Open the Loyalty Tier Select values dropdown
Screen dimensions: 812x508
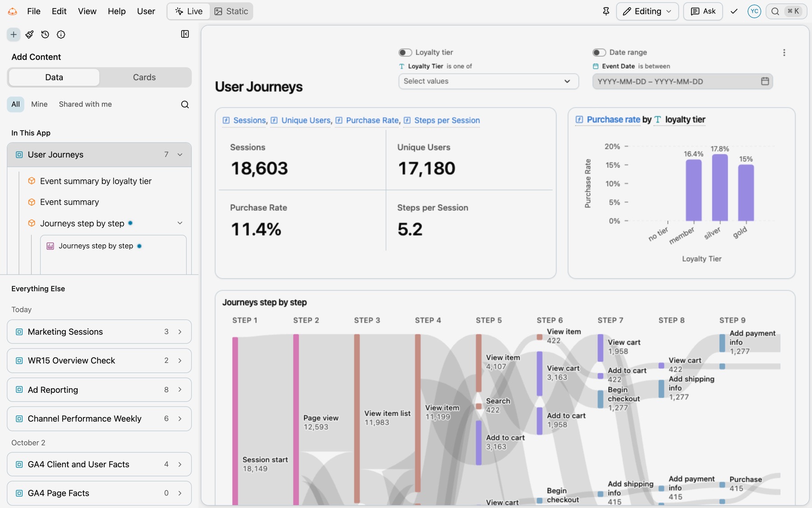488,81
